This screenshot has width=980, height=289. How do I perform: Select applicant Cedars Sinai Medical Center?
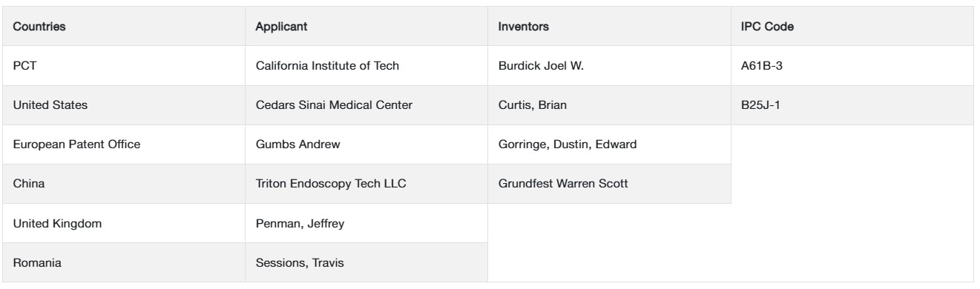(334, 105)
